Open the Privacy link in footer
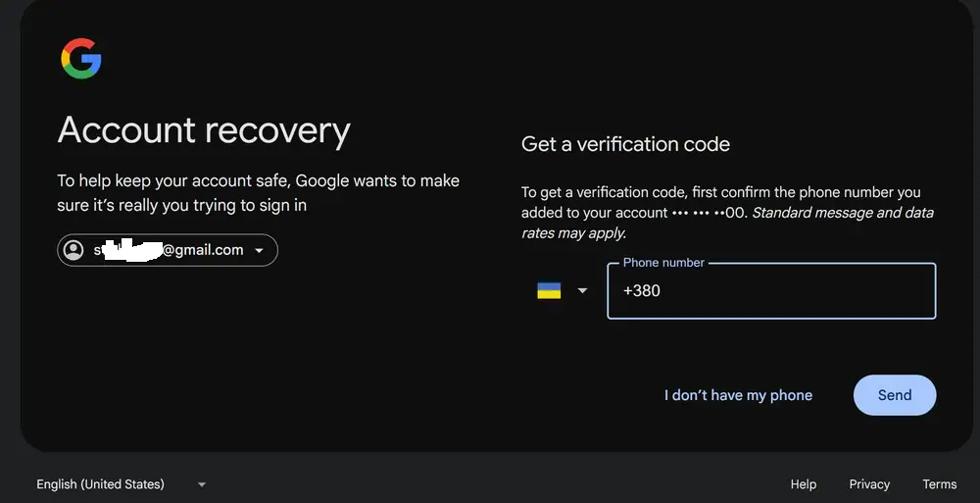The height and width of the screenshot is (503, 980). (868, 484)
